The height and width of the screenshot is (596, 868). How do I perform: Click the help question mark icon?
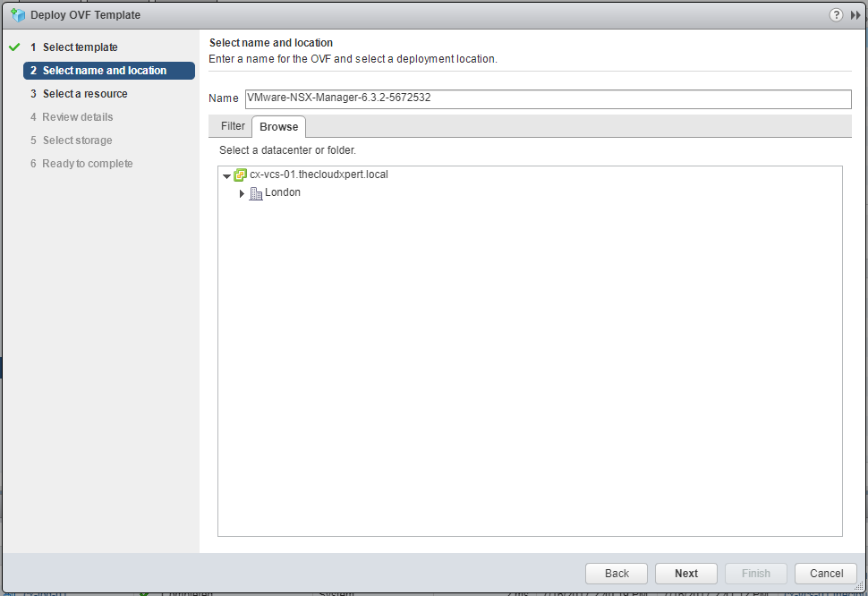tap(836, 15)
